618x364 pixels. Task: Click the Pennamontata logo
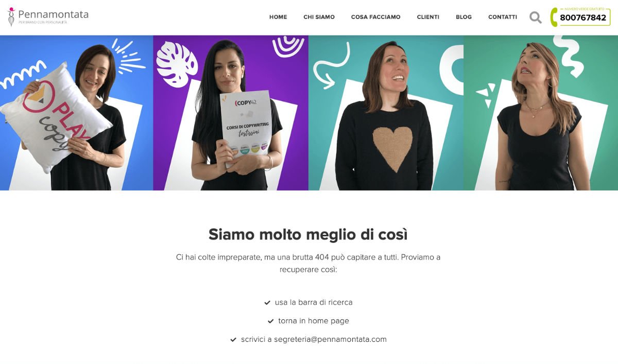click(x=48, y=17)
